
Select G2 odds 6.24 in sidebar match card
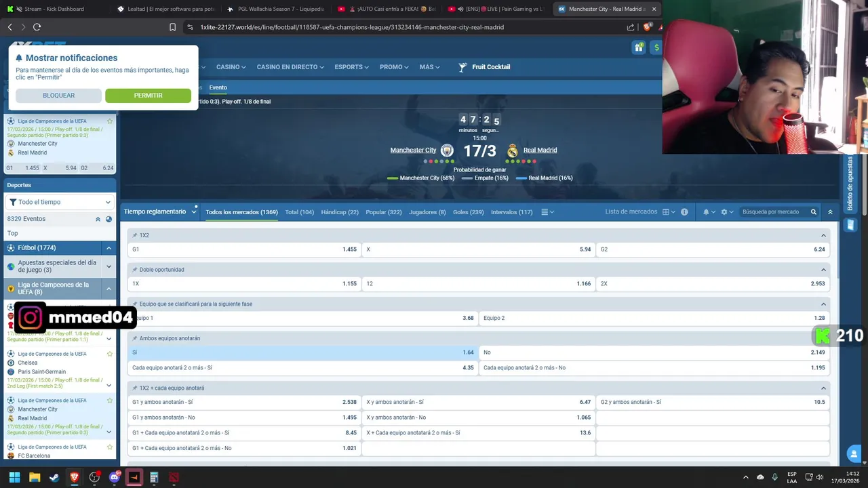[x=98, y=168]
